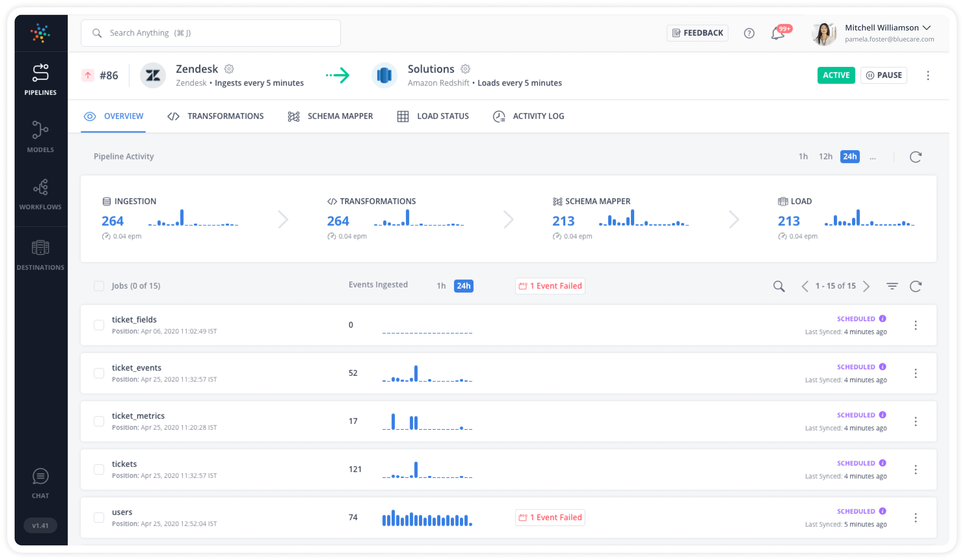Open more time range options ellipsis
964x560 pixels.
pyautogui.click(x=872, y=157)
